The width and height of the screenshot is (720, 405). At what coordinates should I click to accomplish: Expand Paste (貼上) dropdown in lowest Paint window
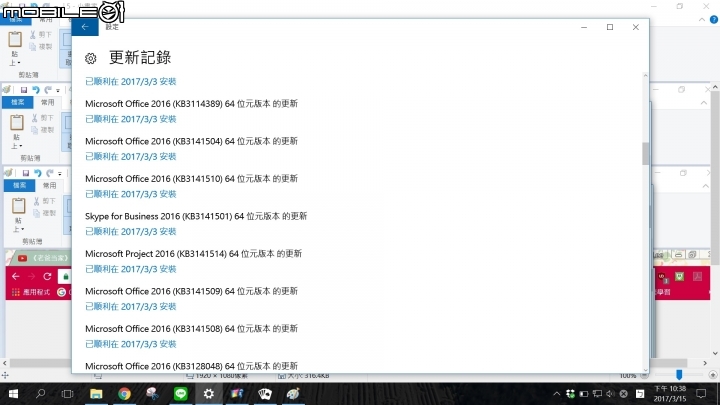point(18,225)
